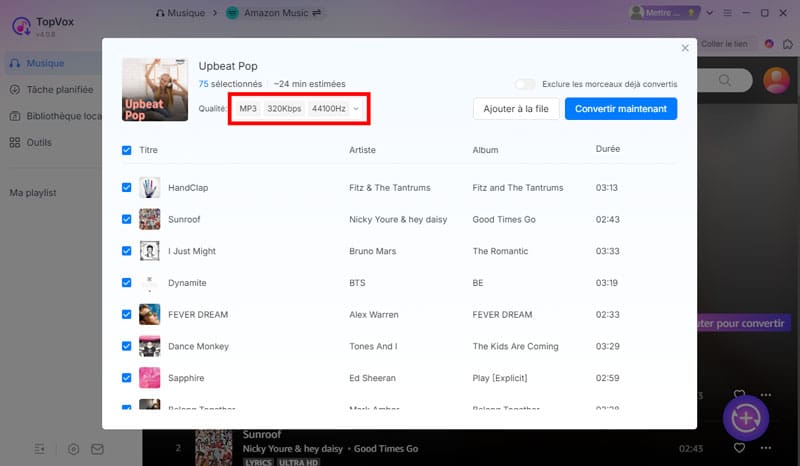This screenshot has height=466, width=800.
Task: Click album The Kids Are Coming
Action: 515,346
